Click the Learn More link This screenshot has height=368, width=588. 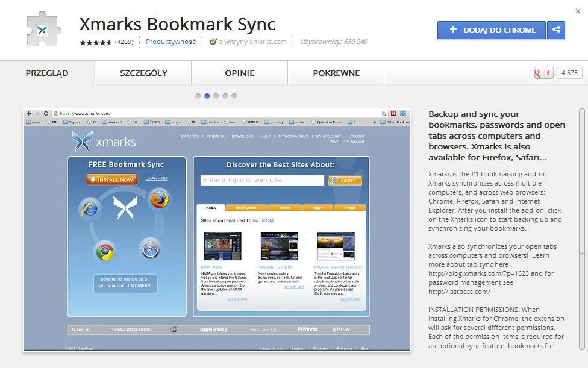pyautogui.click(x=157, y=179)
